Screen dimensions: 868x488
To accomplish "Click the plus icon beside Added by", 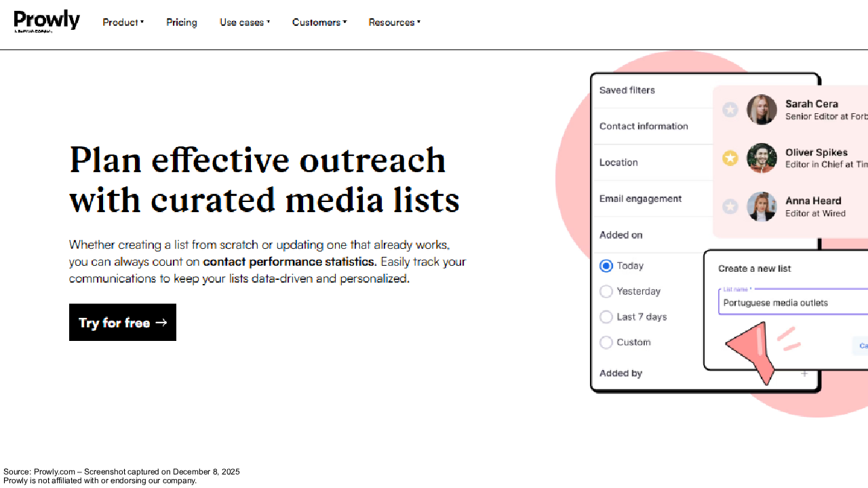I will point(804,373).
